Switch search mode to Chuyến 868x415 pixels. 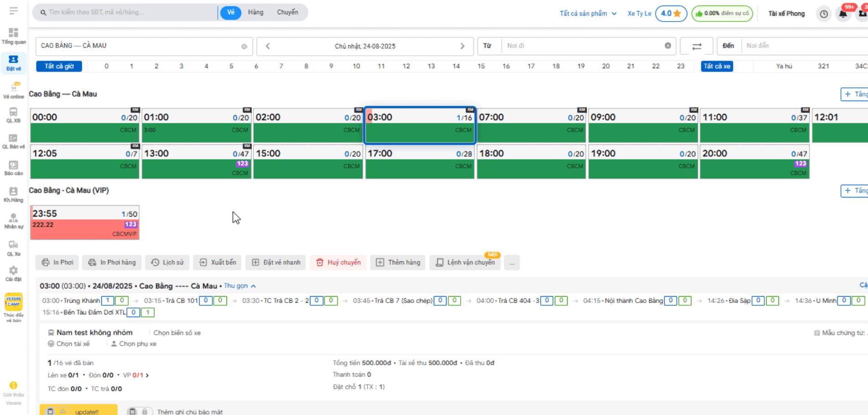287,12
